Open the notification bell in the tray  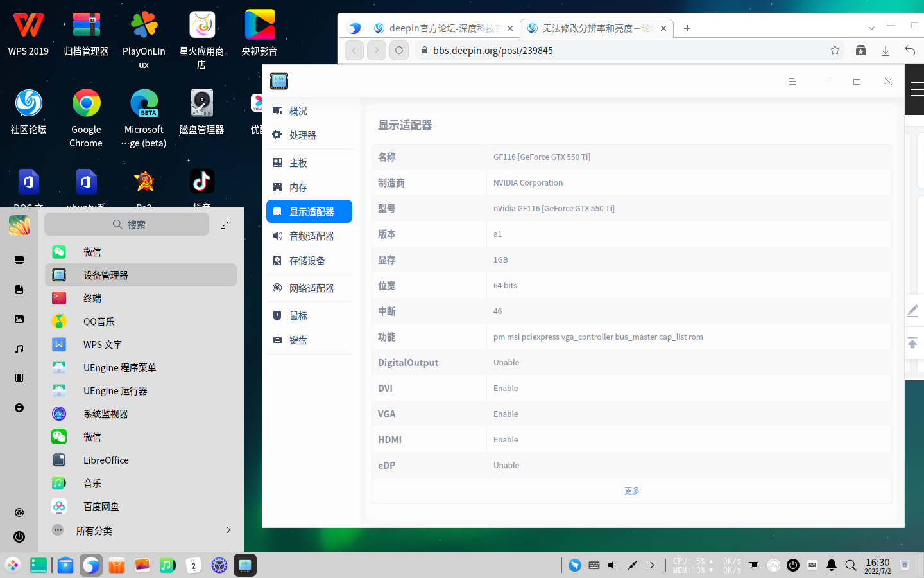coord(832,565)
